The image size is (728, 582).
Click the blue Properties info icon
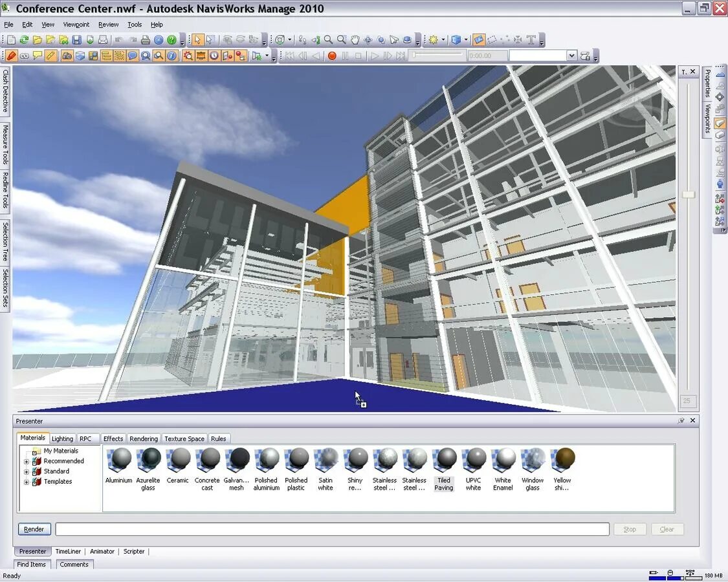171,56
